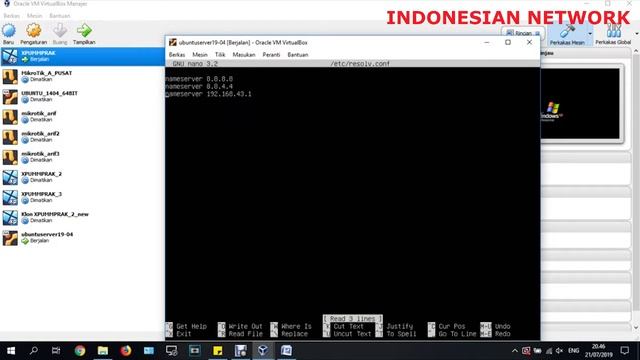Image resolution: width=640 pixels, height=360 pixels.
Task: Select MikroTik_A_PUSAT virtual machine
Action: point(82,76)
